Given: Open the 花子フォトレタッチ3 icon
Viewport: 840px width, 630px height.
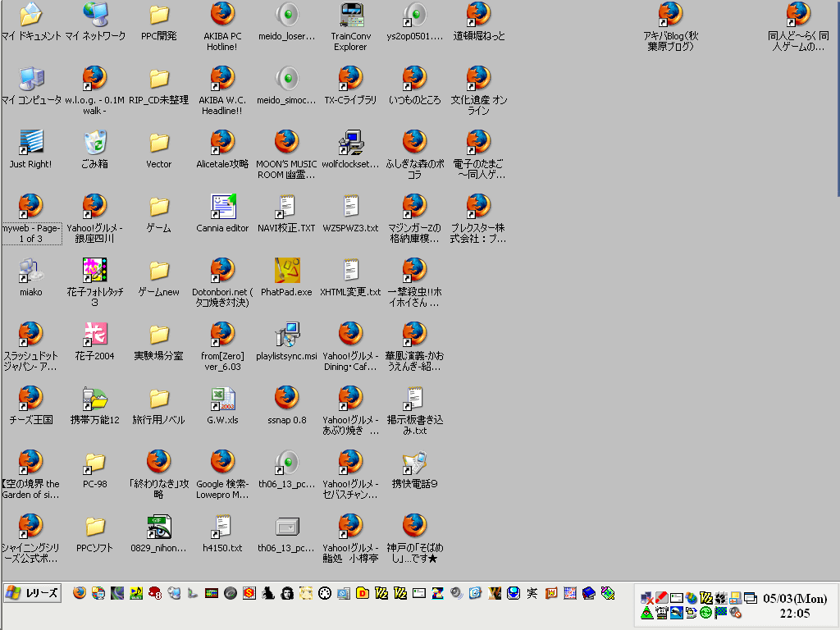Looking at the screenshot, I should (x=95, y=270).
